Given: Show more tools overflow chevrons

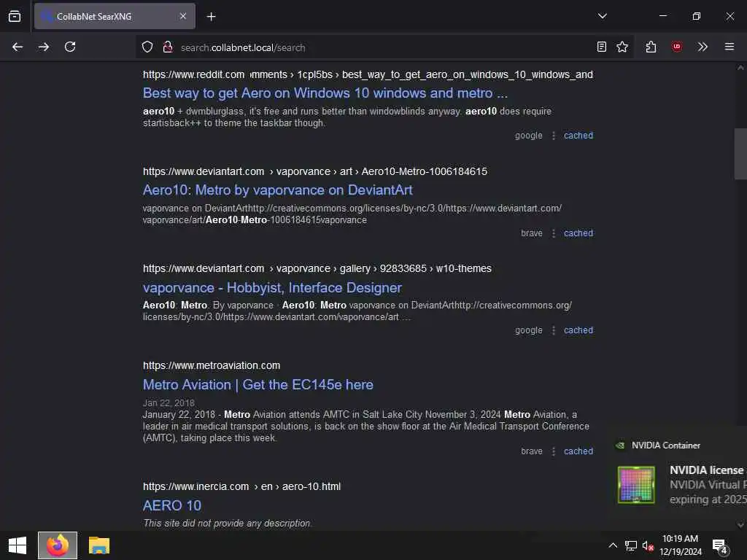Looking at the screenshot, I should pyautogui.click(x=703, y=47).
